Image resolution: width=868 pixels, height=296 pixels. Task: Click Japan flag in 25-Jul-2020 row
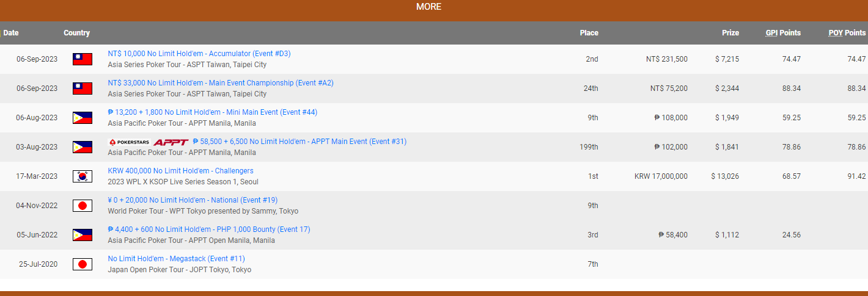pyautogui.click(x=82, y=264)
